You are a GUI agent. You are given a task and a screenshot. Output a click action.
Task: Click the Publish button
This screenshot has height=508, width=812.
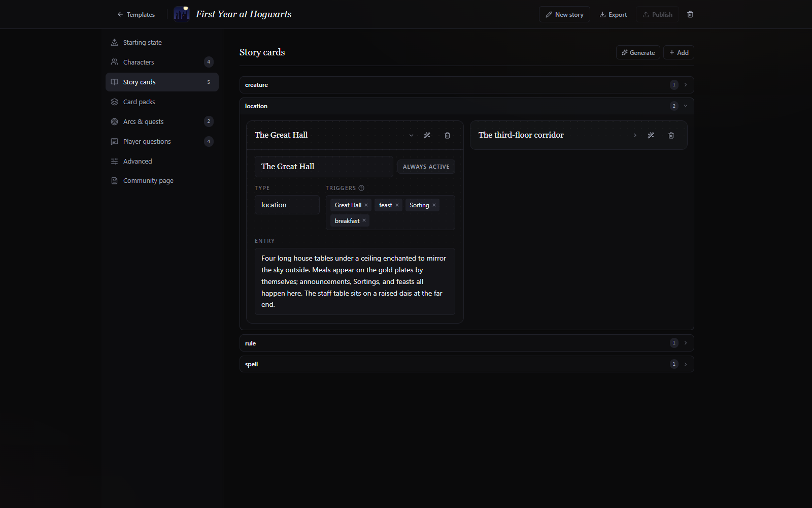point(657,15)
